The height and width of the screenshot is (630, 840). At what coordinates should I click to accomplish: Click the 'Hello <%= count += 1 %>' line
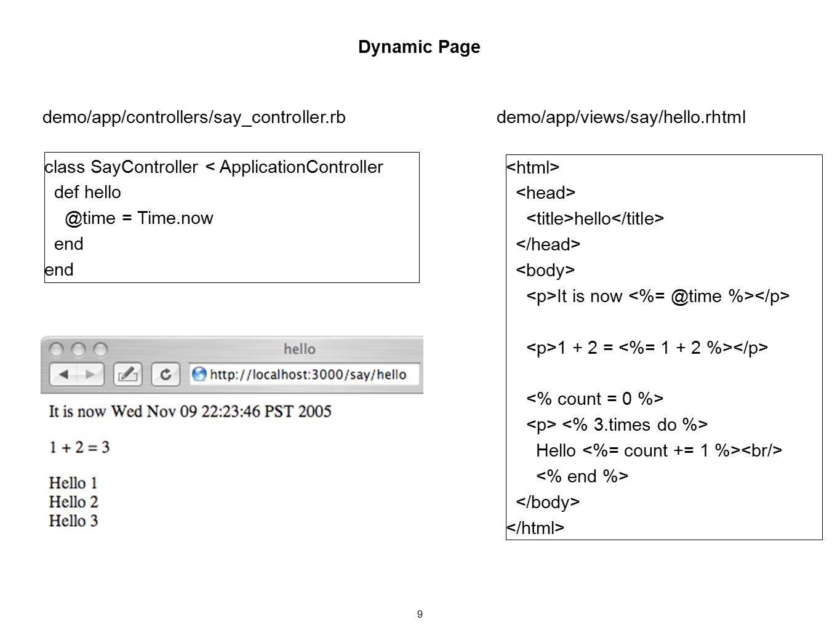(659, 451)
